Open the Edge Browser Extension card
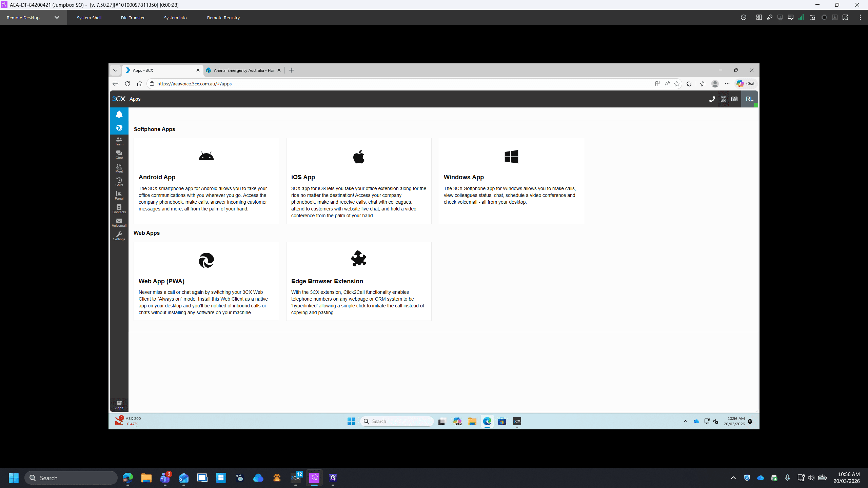868x488 pixels. coord(359,281)
